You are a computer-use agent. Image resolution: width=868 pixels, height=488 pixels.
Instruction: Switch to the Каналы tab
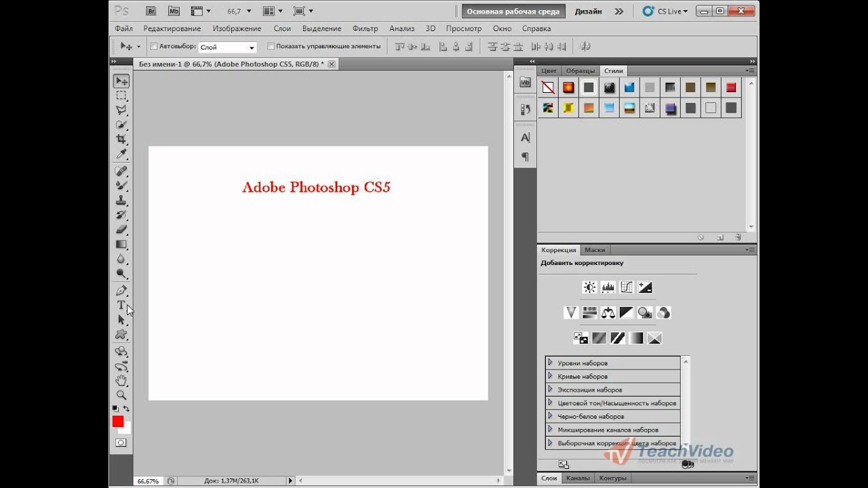point(578,479)
